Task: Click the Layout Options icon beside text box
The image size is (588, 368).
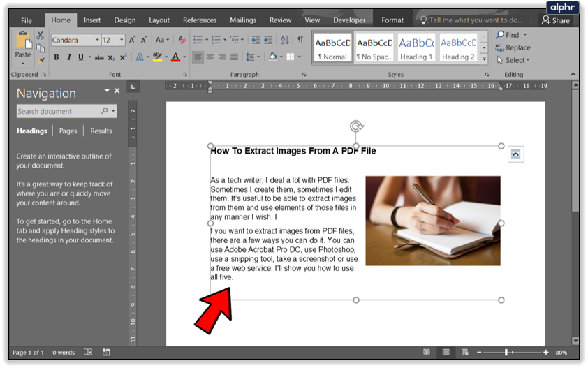Action: point(515,154)
